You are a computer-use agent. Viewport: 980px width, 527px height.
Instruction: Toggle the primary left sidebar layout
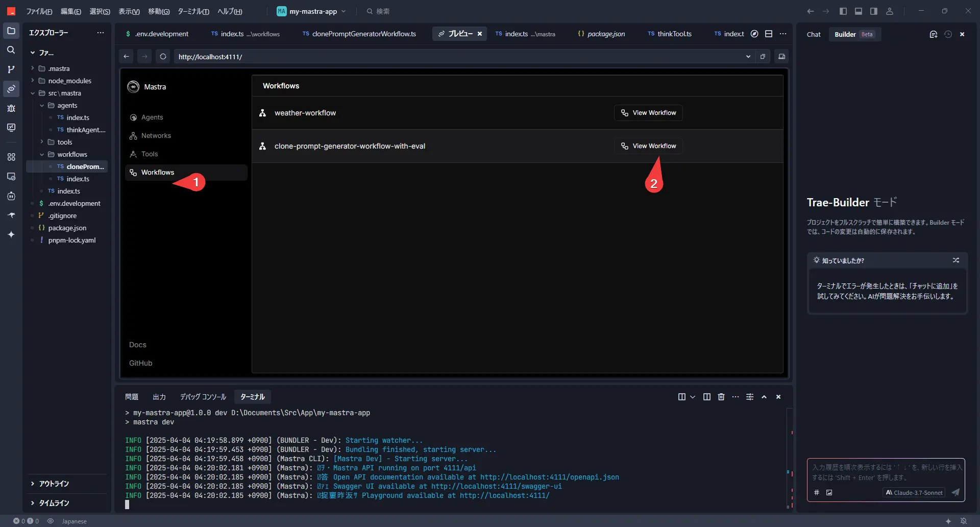pos(843,11)
